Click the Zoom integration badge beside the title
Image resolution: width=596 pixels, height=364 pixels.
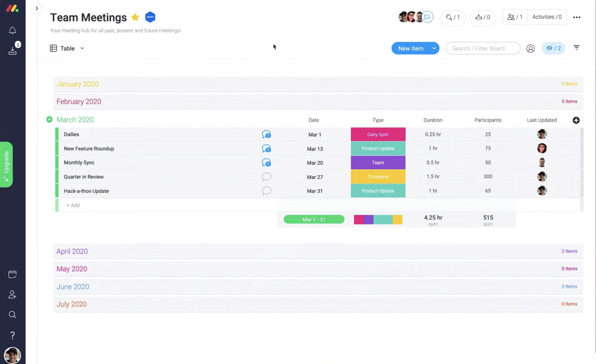[150, 17]
